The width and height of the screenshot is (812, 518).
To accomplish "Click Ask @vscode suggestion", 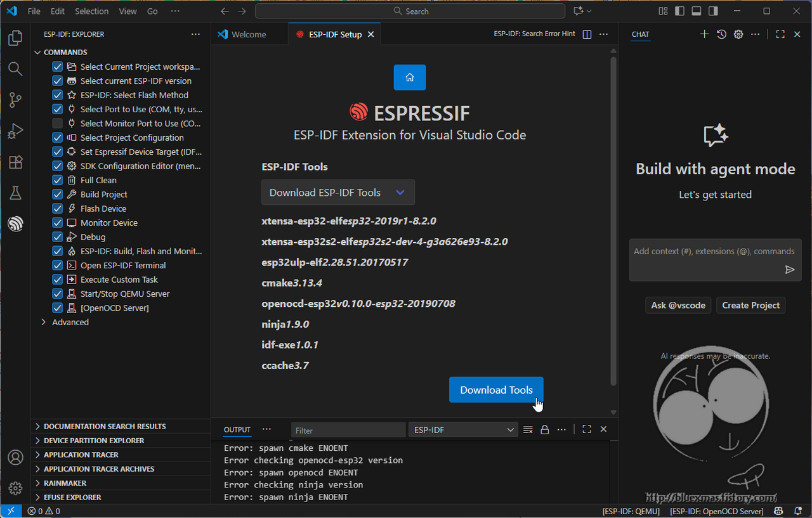I will pos(678,305).
